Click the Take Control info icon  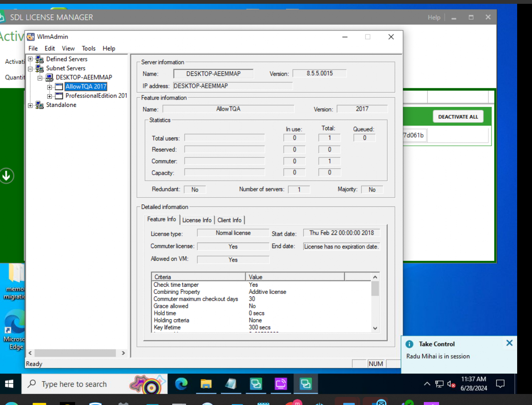(x=409, y=344)
